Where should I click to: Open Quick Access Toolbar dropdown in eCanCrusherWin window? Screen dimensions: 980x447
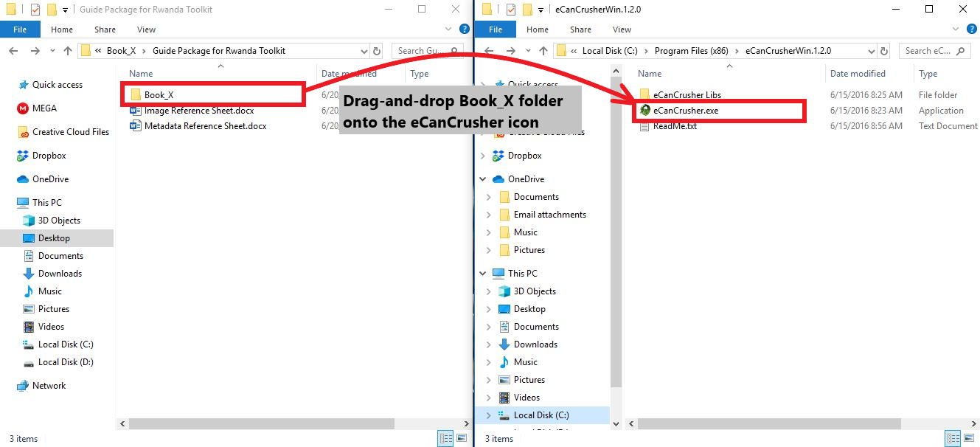pos(541,10)
